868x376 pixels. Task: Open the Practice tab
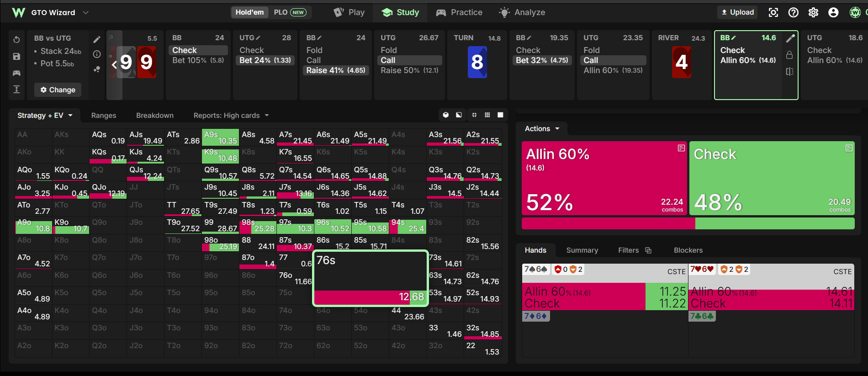(x=459, y=12)
